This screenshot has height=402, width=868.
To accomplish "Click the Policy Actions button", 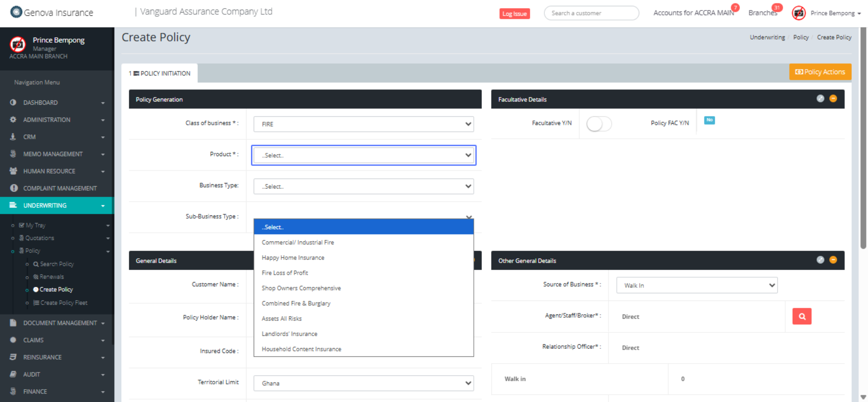I will tap(820, 72).
